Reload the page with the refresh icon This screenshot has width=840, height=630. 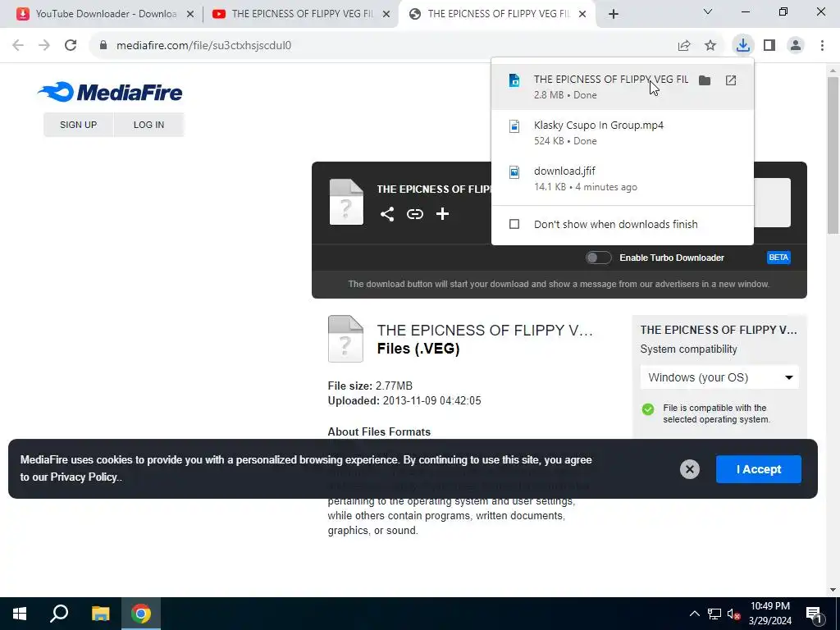[71, 46]
